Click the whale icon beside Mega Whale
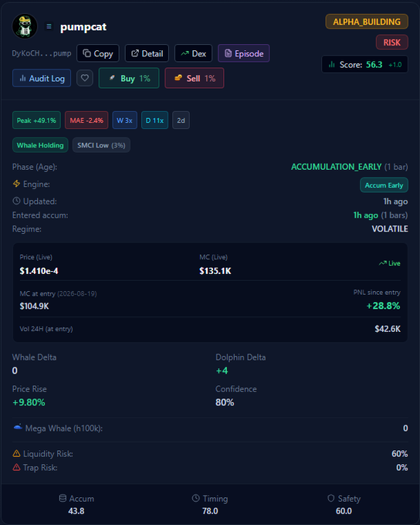420x525 pixels. (18, 427)
